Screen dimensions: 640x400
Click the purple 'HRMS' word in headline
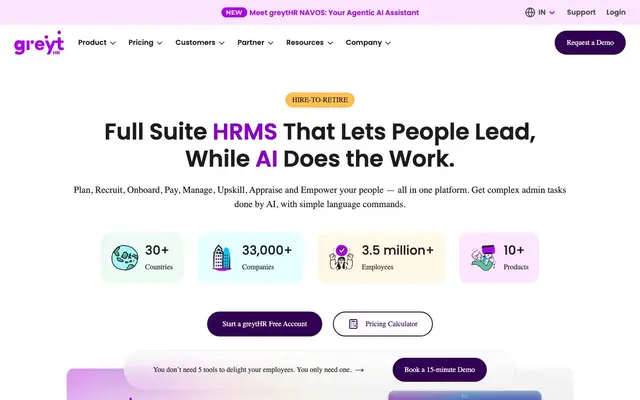[x=245, y=132]
